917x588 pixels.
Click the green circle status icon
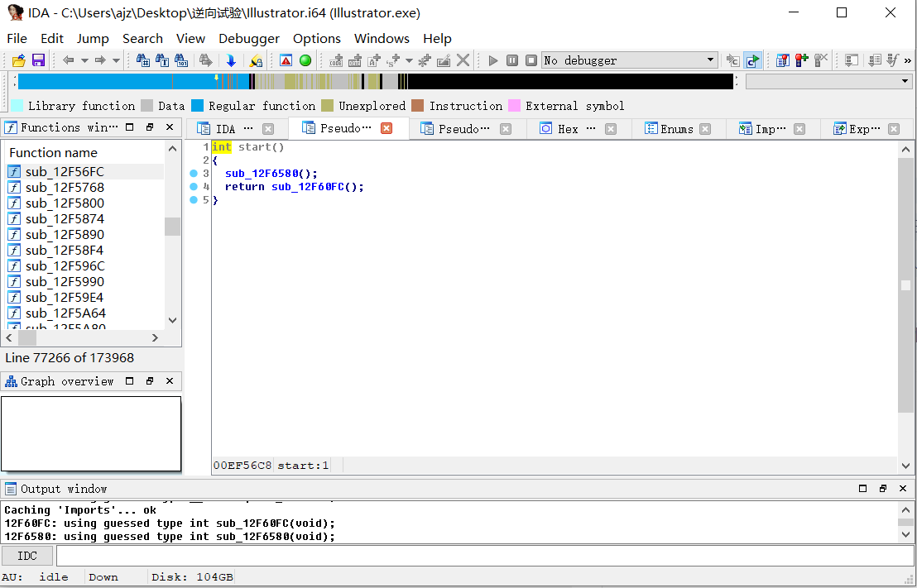point(305,60)
